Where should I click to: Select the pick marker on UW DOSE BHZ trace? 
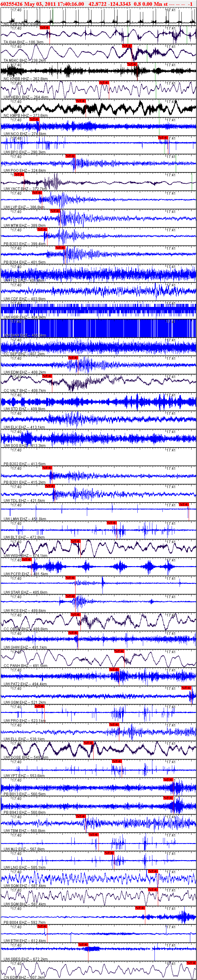(88, 743)
